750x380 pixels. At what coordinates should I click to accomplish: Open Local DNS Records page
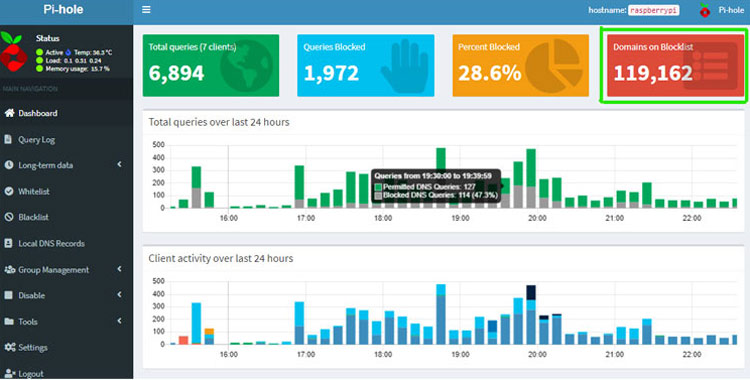[x=66, y=243]
